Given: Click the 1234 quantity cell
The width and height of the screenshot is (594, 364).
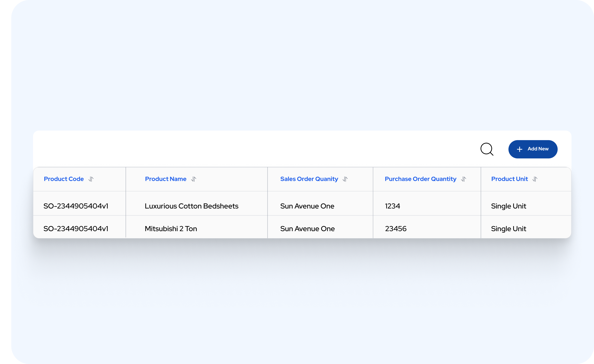Looking at the screenshot, I should tap(392, 206).
